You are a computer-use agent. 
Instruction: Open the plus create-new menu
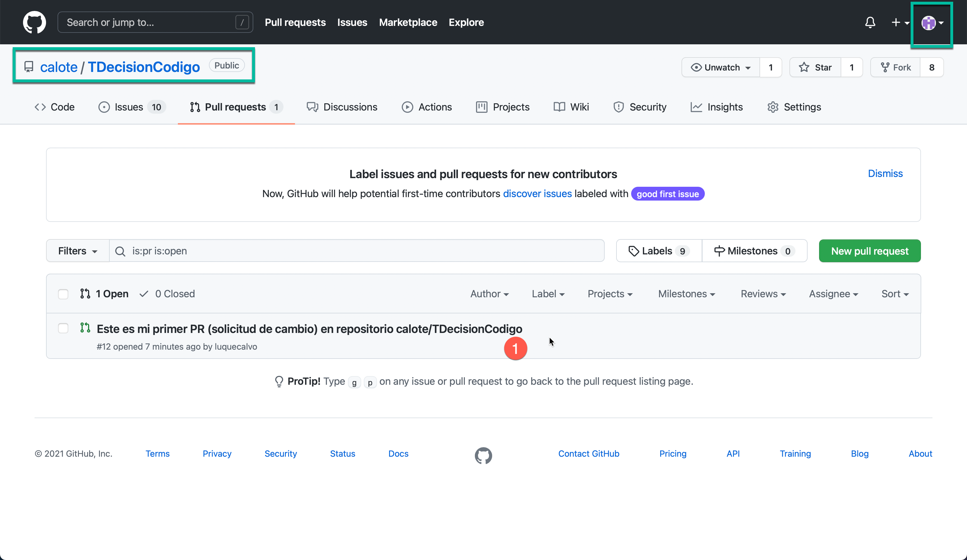pyautogui.click(x=900, y=22)
